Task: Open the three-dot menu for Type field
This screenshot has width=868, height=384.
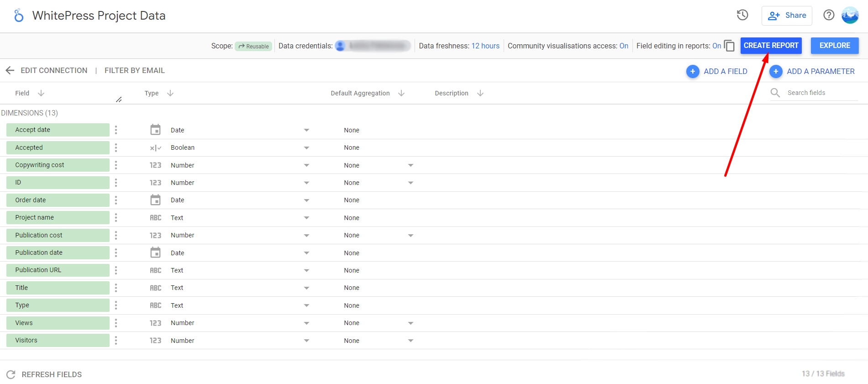Action: pyautogui.click(x=116, y=305)
